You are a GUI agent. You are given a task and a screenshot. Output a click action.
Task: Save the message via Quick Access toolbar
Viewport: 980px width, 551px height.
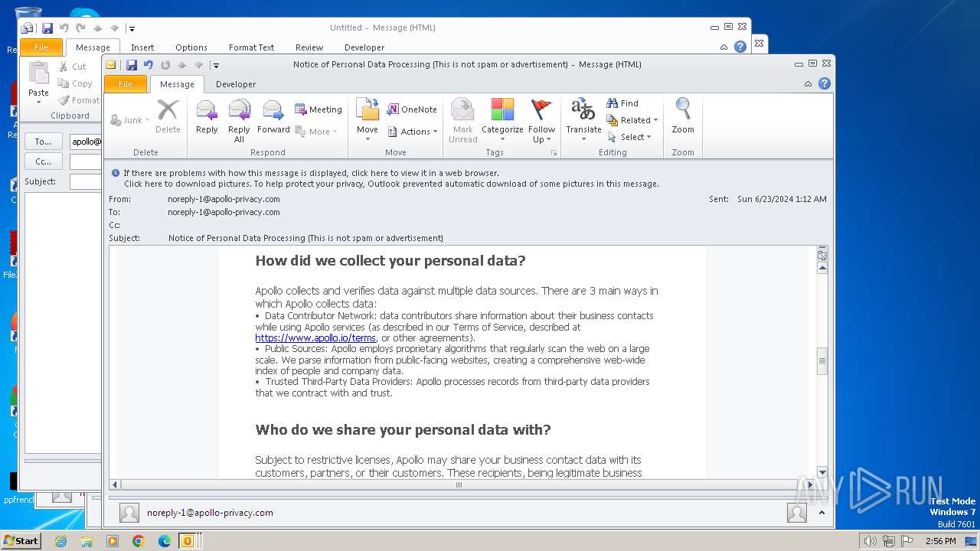pyautogui.click(x=132, y=65)
